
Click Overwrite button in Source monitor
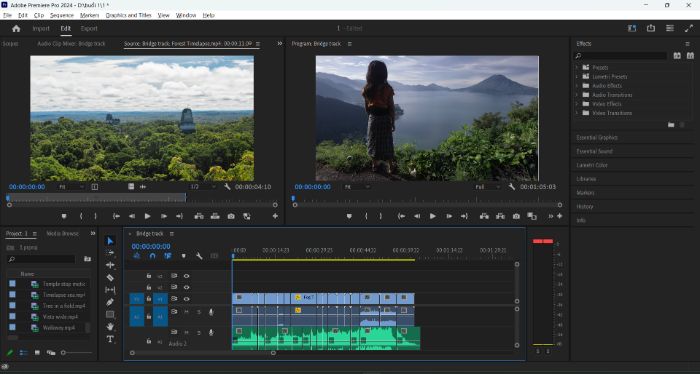click(x=215, y=216)
